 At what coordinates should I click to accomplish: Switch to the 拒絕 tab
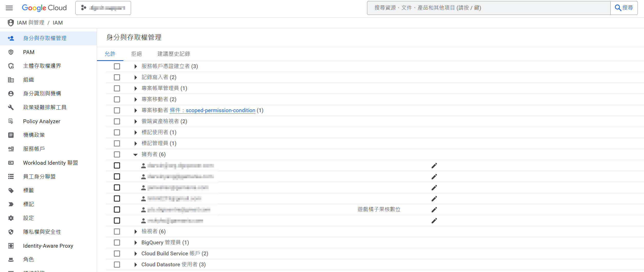[x=136, y=54]
